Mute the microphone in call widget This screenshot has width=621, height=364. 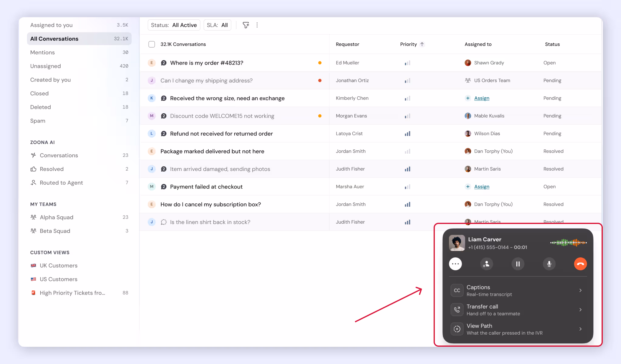click(549, 264)
